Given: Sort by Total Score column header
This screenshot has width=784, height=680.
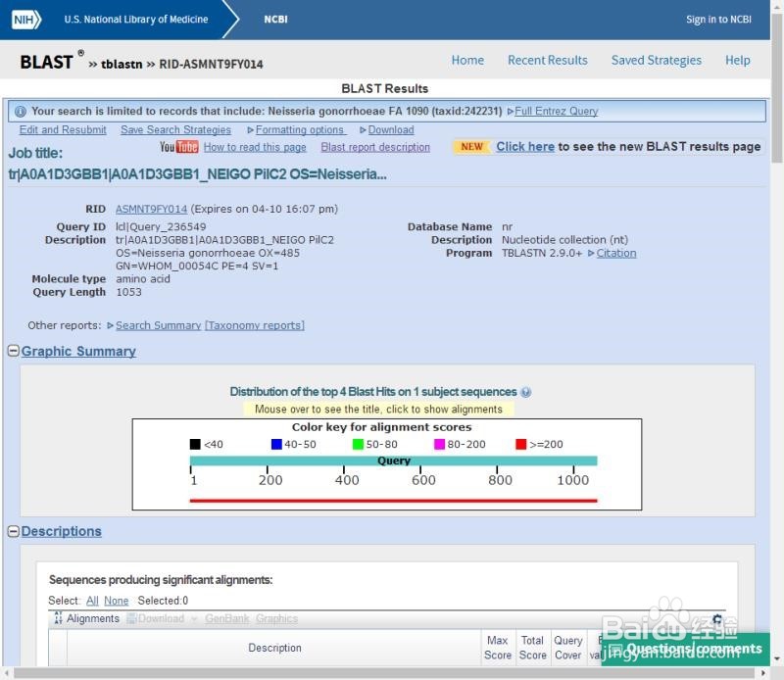Looking at the screenshot, I should 532,648.
